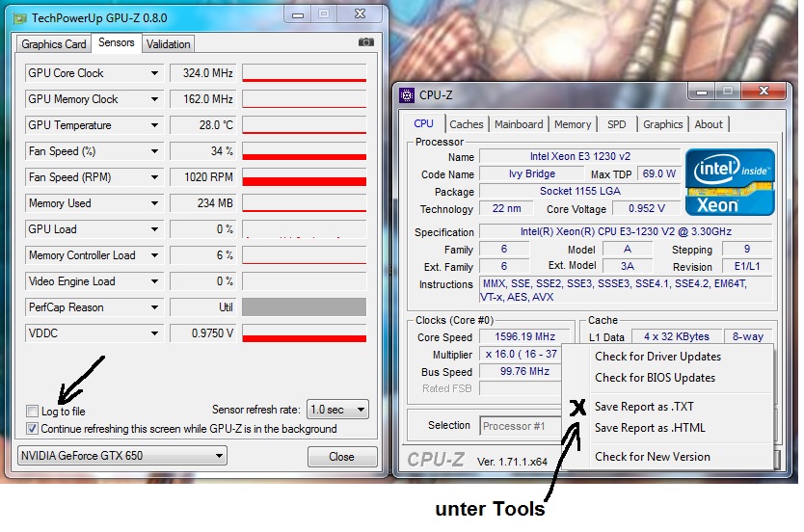804x532 pixels.
Task: Click the 234 MB memory used value
Action: (x=203, y=203)
